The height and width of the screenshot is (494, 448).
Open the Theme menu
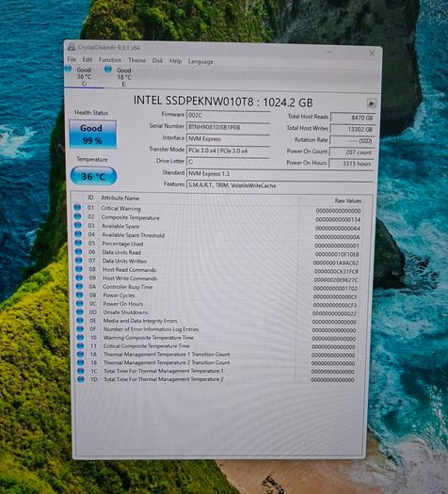[x=136, y=60]
